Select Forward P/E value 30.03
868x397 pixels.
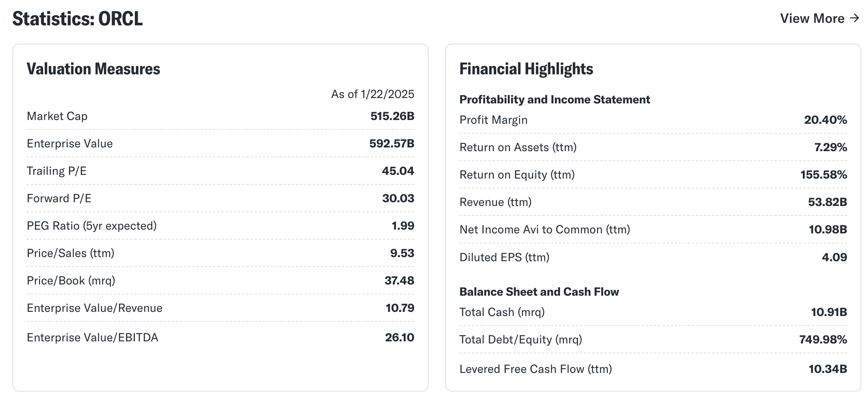tap(398, 198)
